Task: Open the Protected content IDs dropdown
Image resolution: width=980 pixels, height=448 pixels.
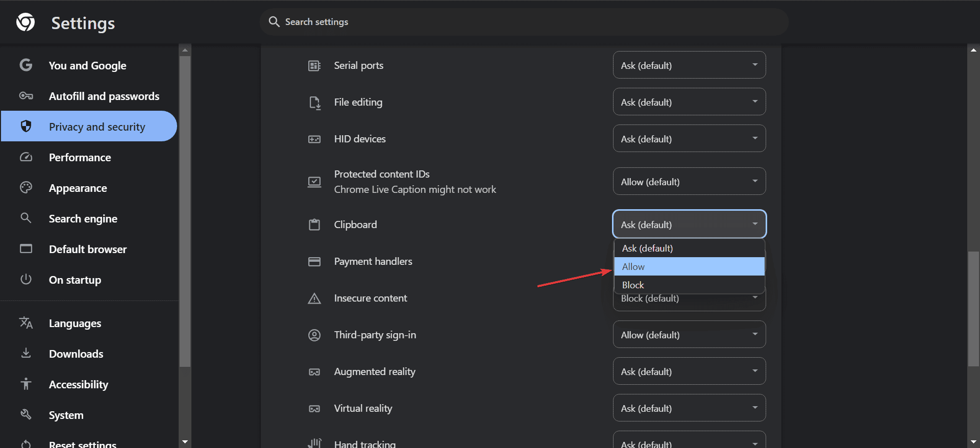Action: (689, 181)
